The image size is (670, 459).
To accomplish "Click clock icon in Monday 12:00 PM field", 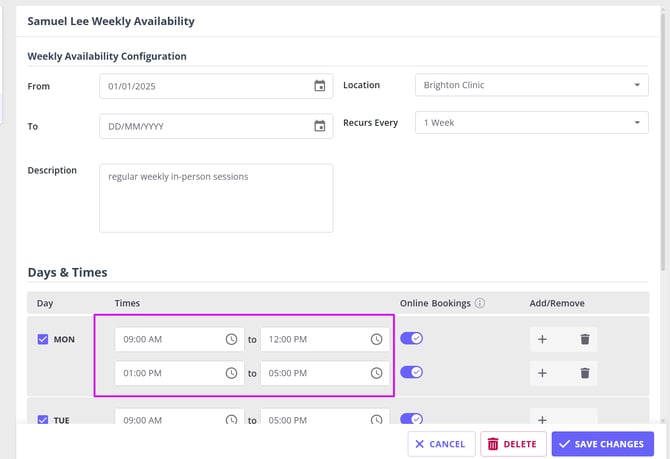I will click(x=376, y=339).
